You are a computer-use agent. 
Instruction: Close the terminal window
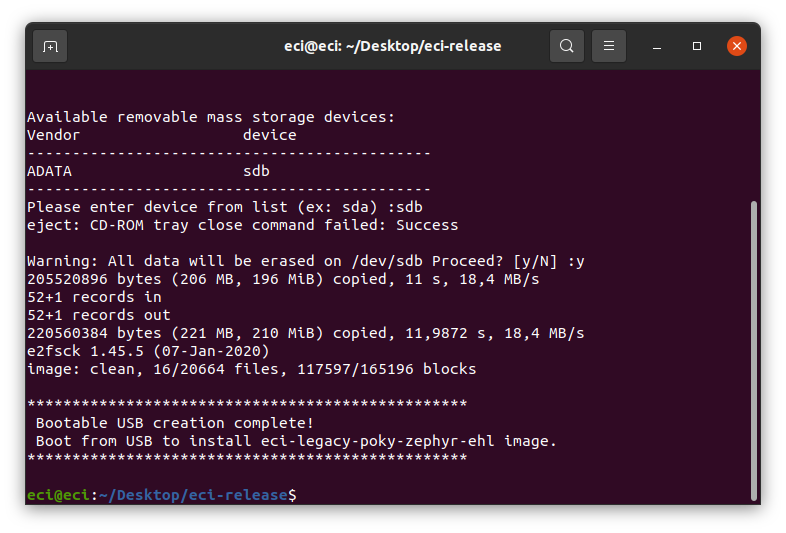point(737,46)
